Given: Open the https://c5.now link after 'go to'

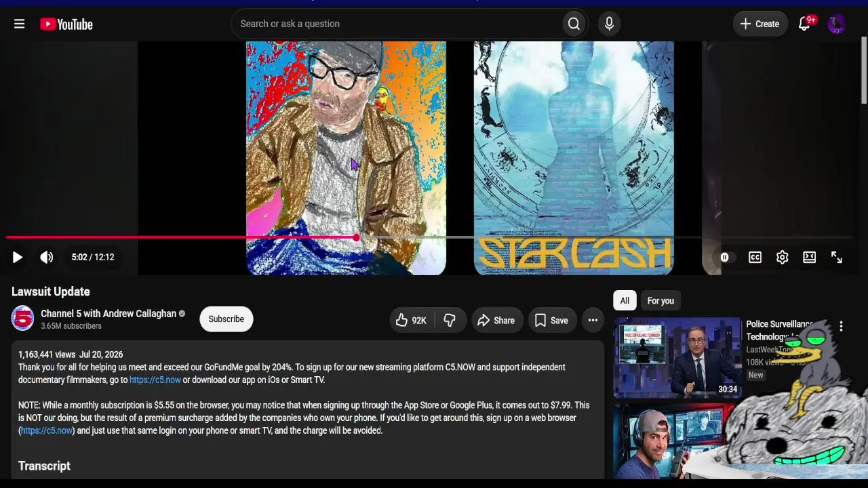Looking at the screenshot, I should [x=155, y=380].
